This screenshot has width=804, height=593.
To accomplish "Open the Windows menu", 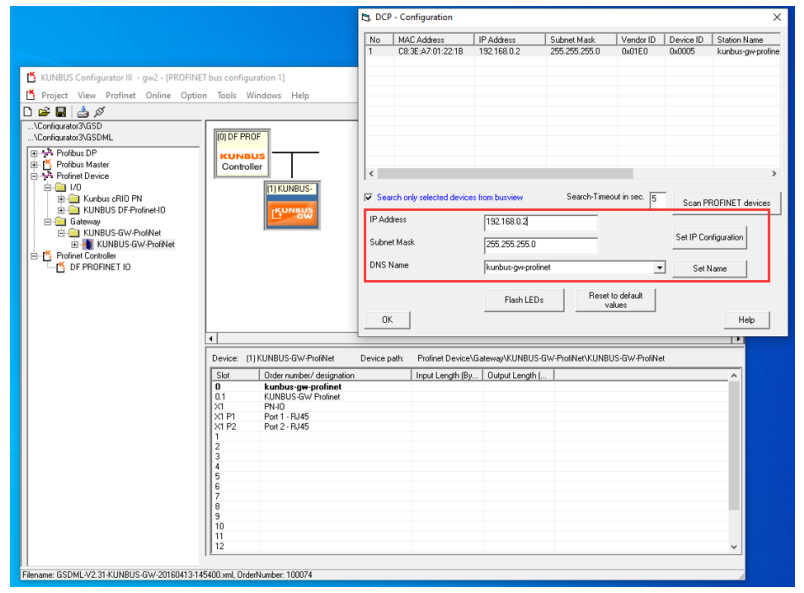I will pos(264,95).
